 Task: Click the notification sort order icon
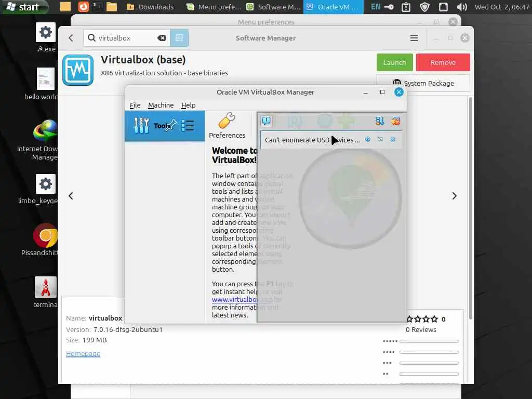(x=380, y=121)
